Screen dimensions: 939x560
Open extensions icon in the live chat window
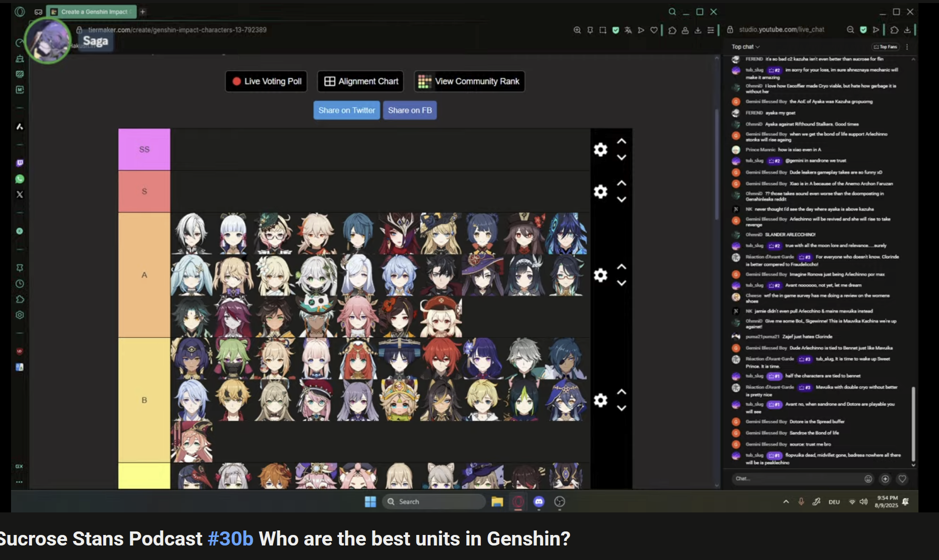click(x=894, y=30)
